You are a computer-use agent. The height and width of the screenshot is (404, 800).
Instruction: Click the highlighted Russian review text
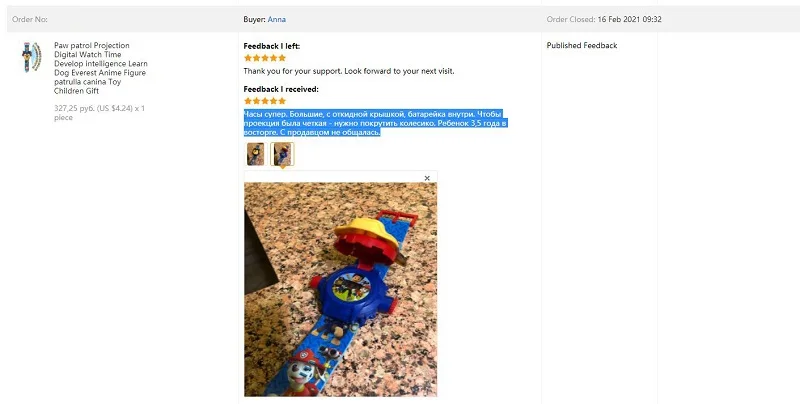pos(375,123)
